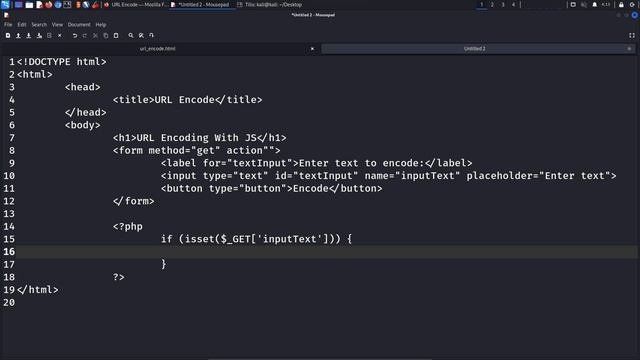Click the closing brace on line 17
Image resolution: width=640 pixels, height=360 pixels.
tap(164, 264)
